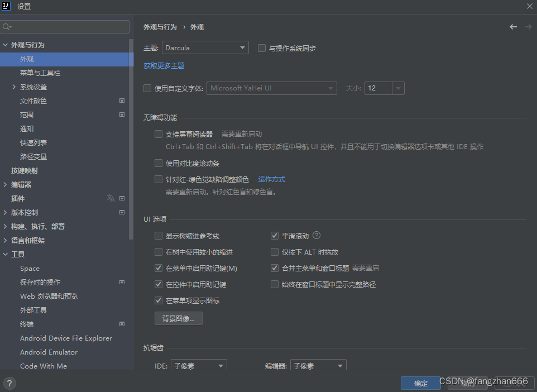Click the 背景图像... button
This screenshot has width=537, height=392.
[x=179, y=318]
